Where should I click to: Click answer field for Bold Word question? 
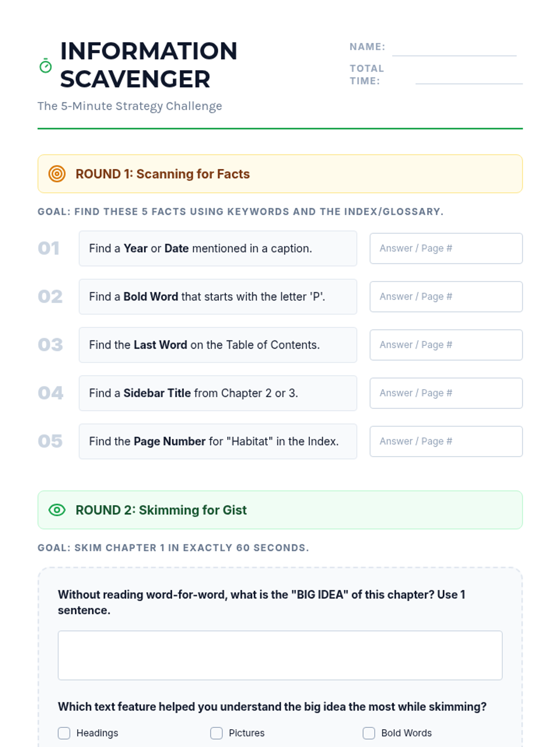(446, 296)
